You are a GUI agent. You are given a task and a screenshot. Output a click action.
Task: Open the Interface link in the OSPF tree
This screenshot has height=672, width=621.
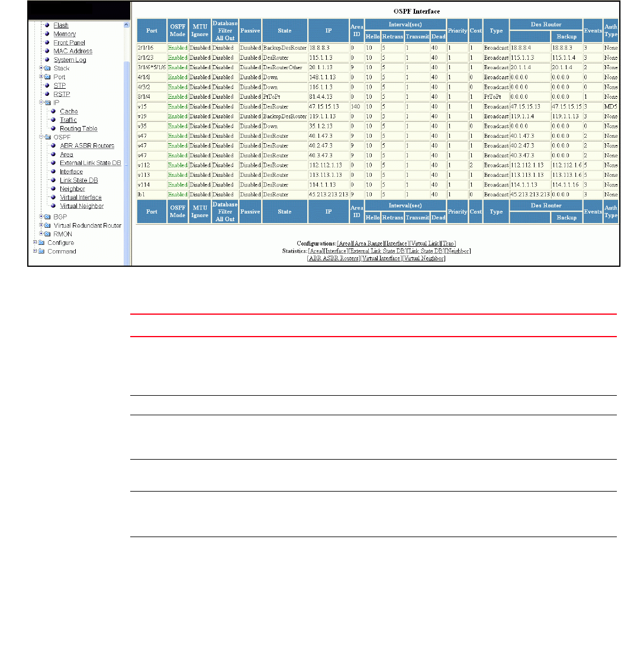(x=71, y=172)
